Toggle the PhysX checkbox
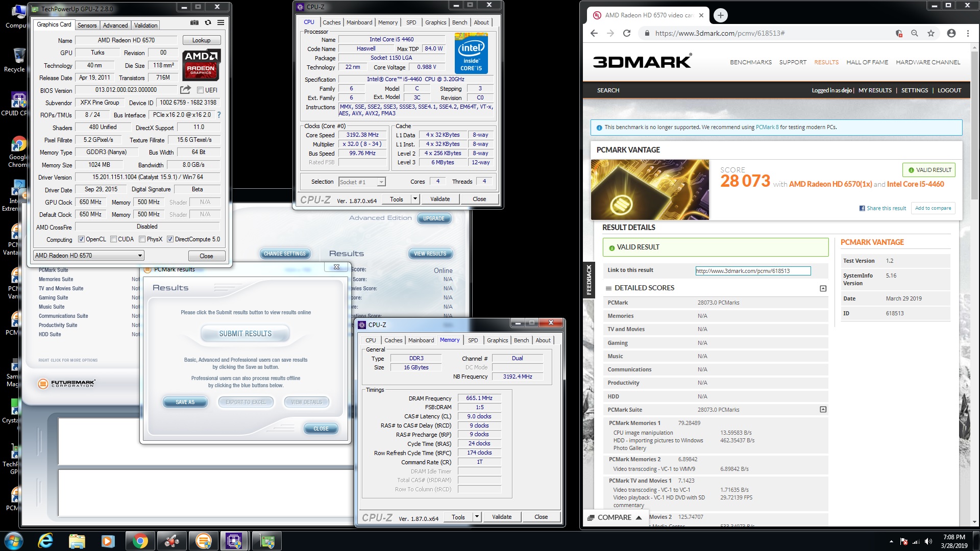The height and width of the screenshot is (551, 980). coord(142,239)
